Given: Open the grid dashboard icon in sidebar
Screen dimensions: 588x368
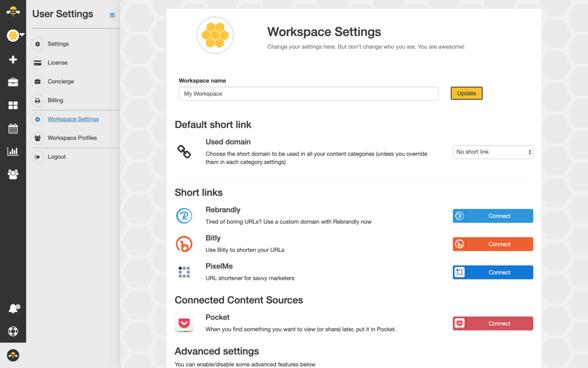Looking at the screenshot, I should [13, 106].
